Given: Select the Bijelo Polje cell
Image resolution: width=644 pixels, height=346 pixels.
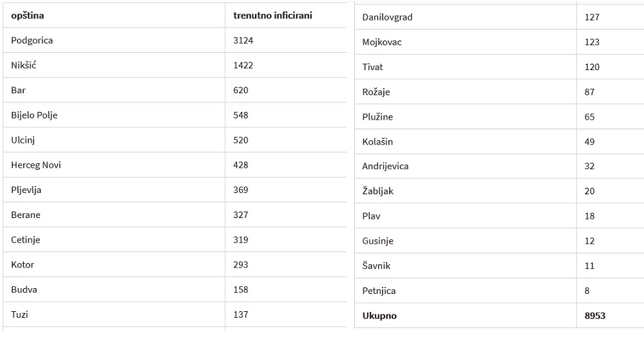Looking at the screenshot, I should pyautogui.click(x=114, y=114).
